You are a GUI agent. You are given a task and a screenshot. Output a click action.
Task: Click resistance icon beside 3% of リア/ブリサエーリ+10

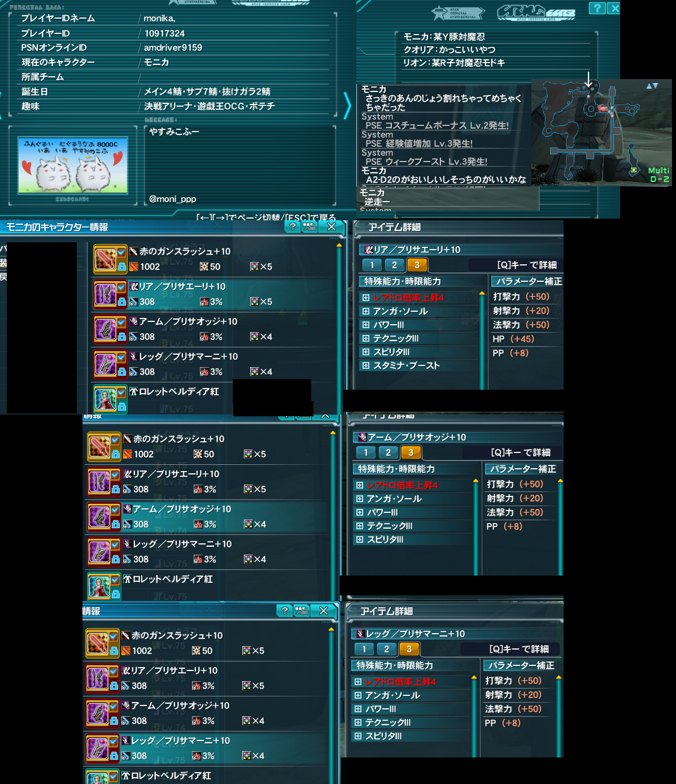tap(204, 302)
